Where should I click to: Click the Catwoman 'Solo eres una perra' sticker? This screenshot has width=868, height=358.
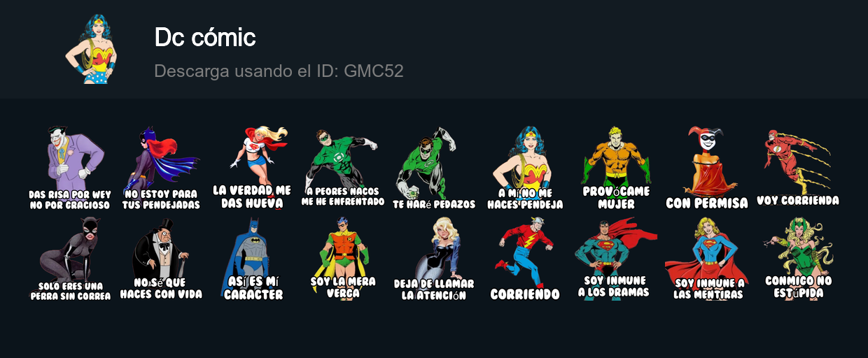70,259
